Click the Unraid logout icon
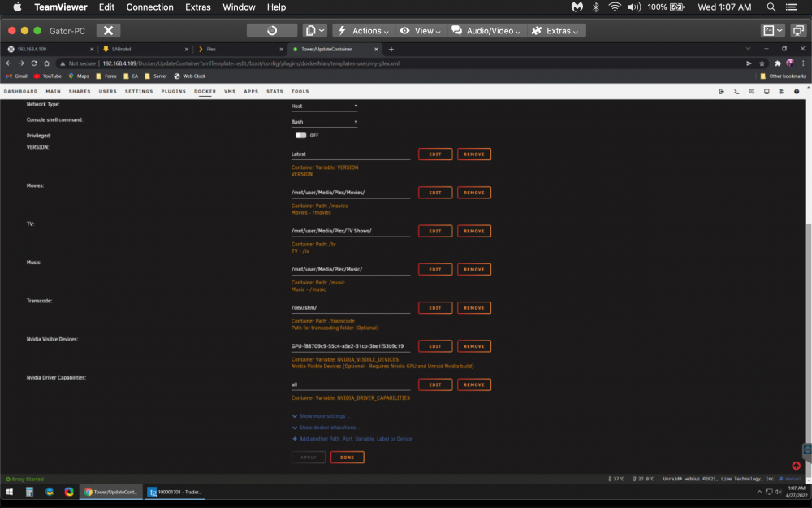812x508 pixels. click(x=721, y=92)
